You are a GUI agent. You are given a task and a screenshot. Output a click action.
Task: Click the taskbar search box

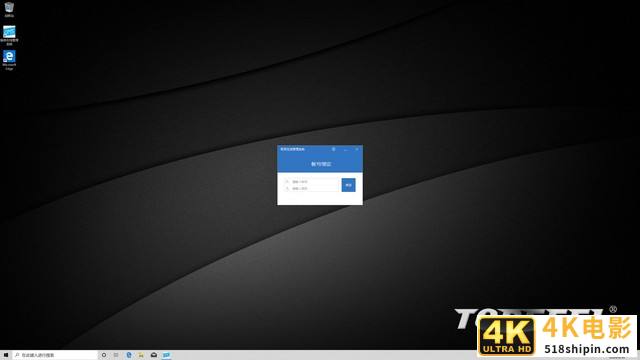click(x=55, y=355)
